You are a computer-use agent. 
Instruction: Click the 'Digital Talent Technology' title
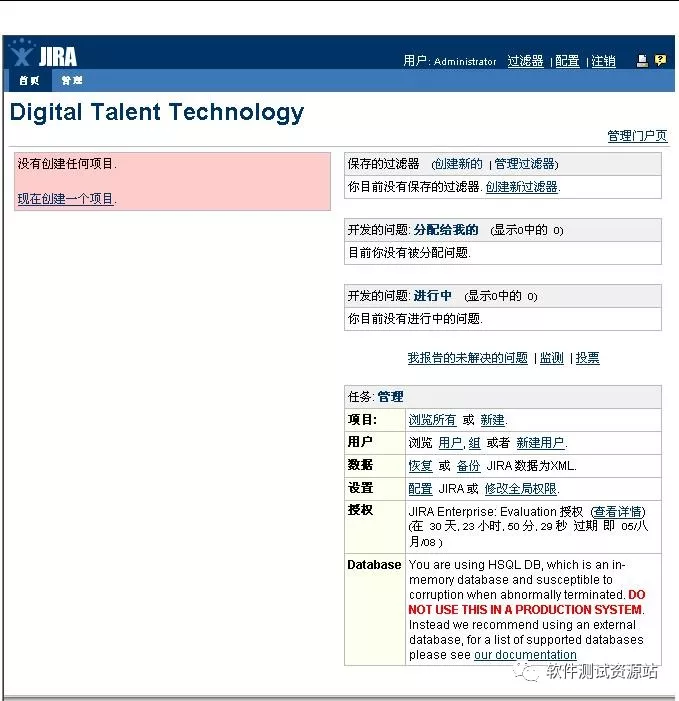[x=157, y=112]
